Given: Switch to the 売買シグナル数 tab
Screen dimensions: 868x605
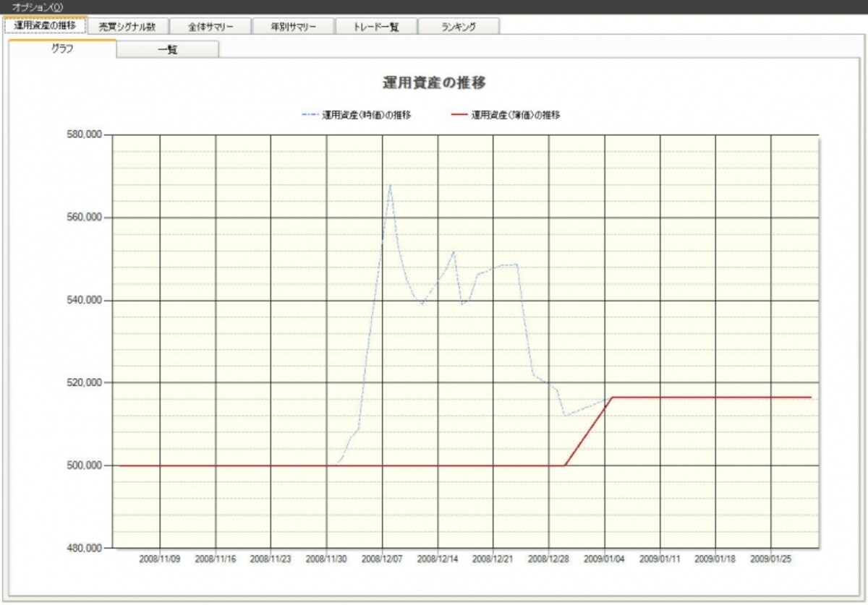Looking at the screenshot, I should click(x=127, y=26).
